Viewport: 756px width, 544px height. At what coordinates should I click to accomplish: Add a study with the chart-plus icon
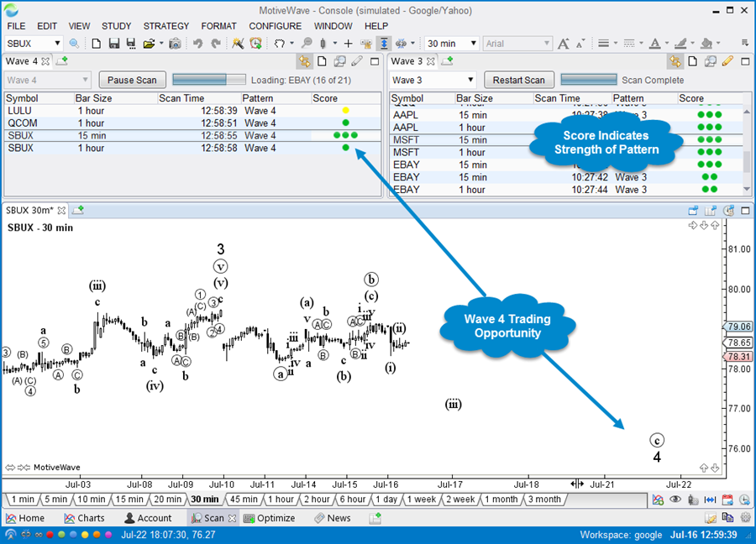pos(658,500)
